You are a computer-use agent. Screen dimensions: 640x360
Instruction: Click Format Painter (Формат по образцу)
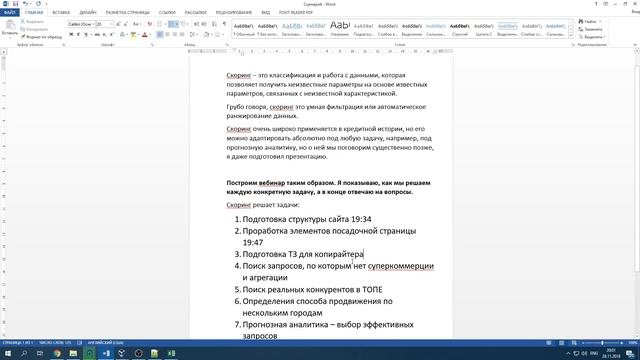tap(42, 37)
